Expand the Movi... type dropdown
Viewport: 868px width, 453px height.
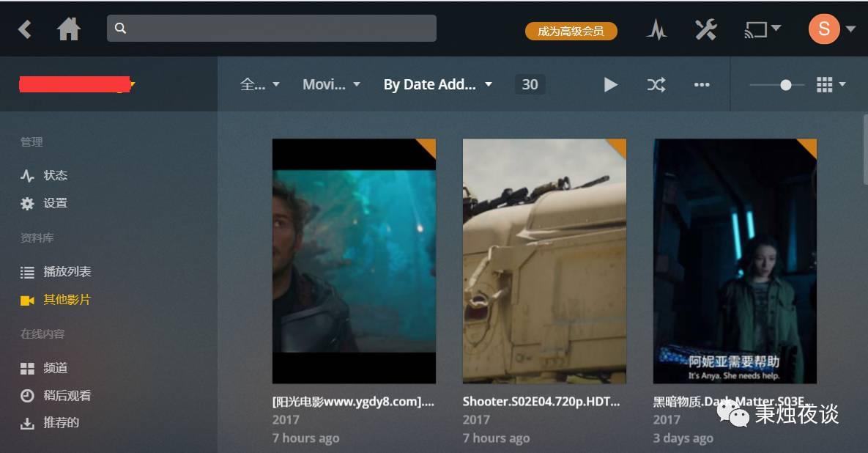pos(331,85)
